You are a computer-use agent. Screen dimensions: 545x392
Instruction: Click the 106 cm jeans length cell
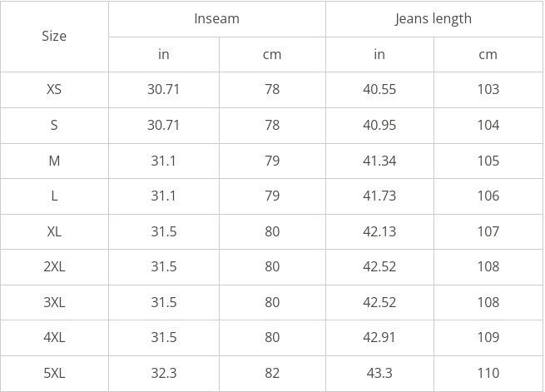pos(488,196)
